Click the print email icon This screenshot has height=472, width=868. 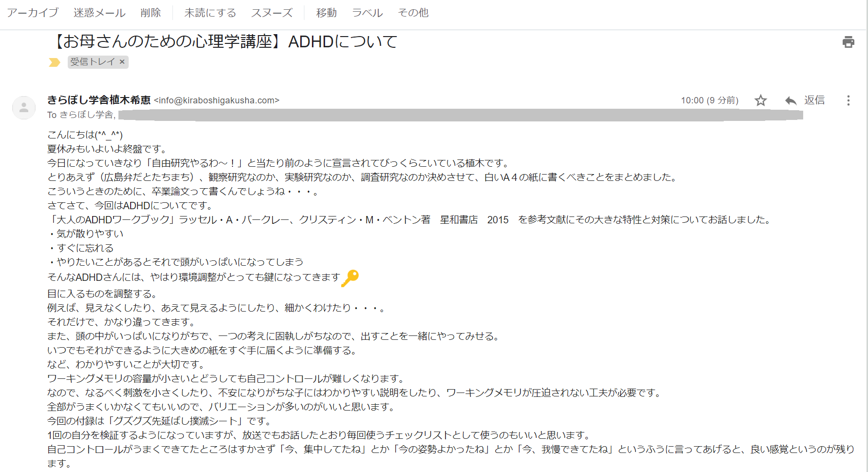[x=848, y=42]
